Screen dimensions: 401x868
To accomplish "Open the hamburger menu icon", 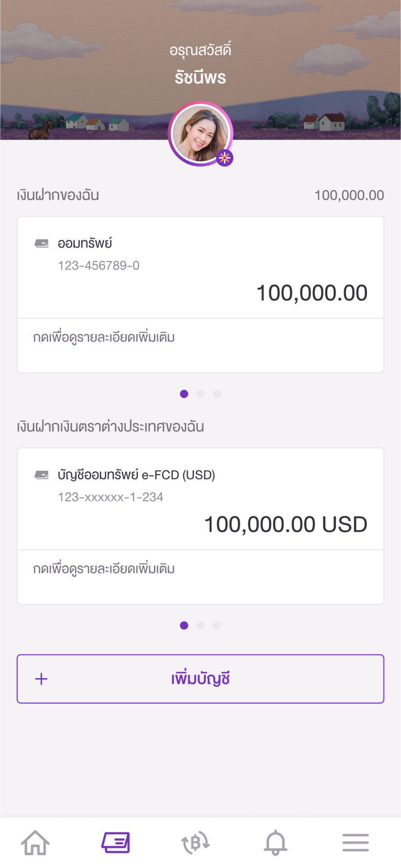I will click(356, 843).
